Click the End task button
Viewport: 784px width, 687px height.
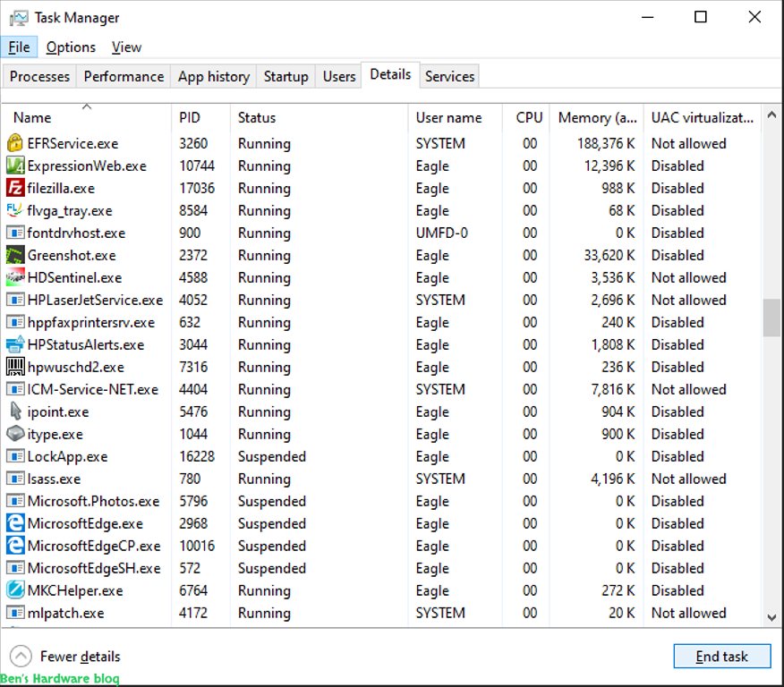coord(721,656)
